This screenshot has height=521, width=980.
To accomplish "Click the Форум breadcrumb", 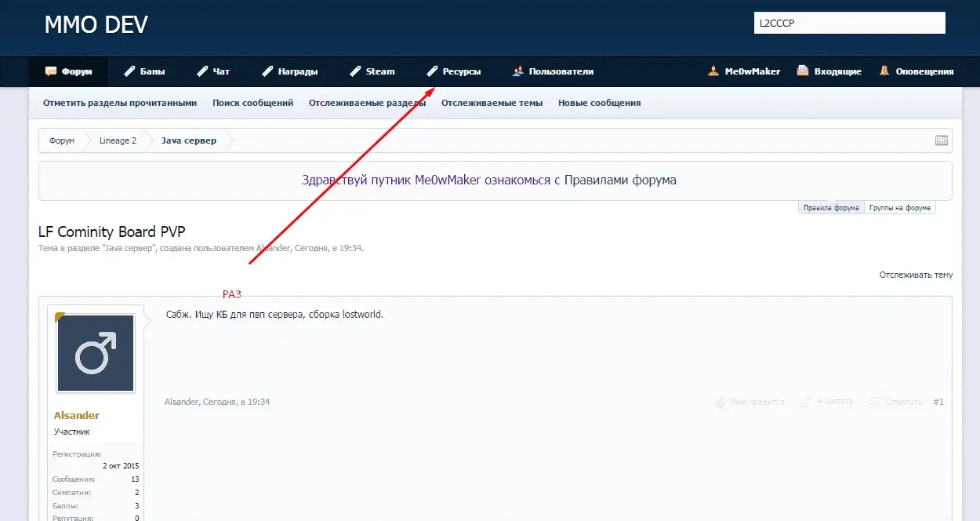I will (62, 140).
